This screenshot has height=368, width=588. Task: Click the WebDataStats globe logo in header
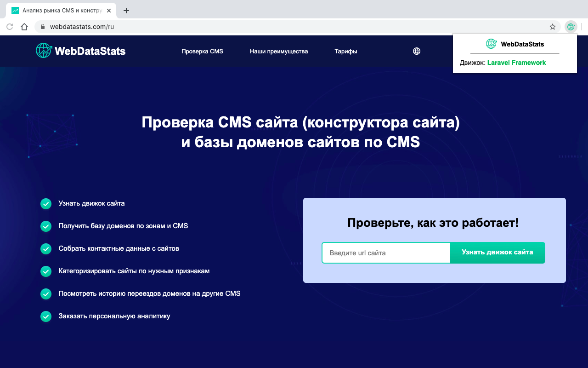[44, 51]
